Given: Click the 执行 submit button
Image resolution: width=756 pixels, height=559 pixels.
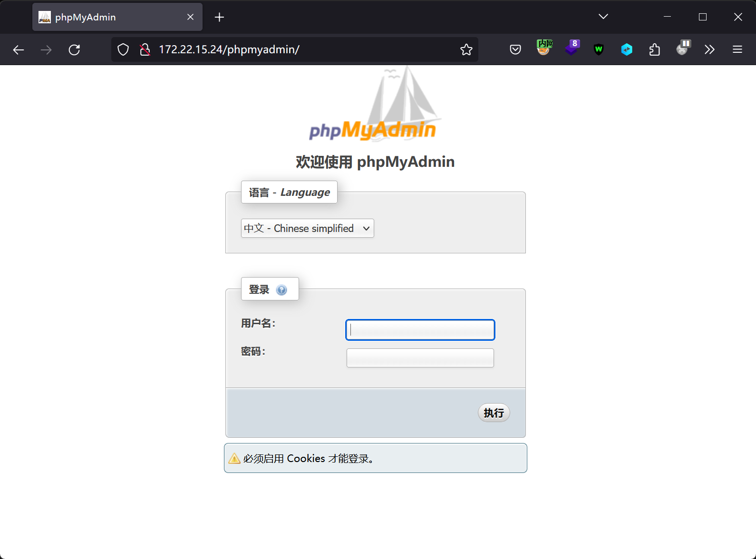Looking at the screenshot, I should tap(494, 413).
